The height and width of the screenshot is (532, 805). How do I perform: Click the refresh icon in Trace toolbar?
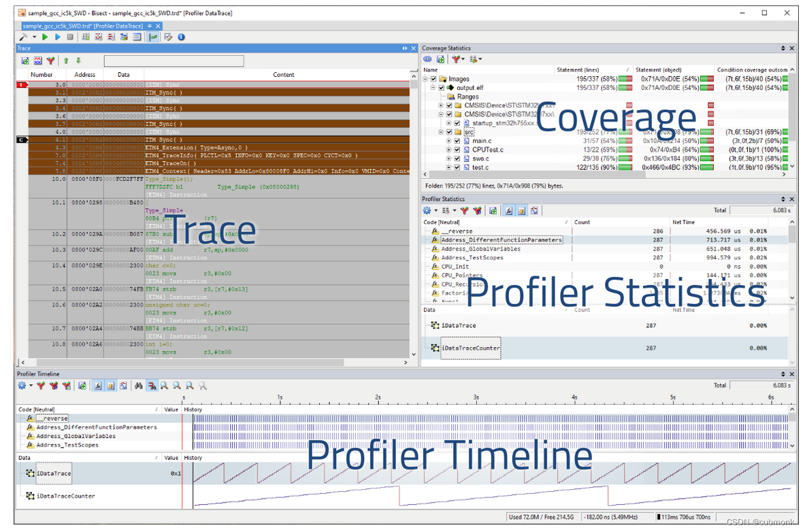[x=25, y=61]
